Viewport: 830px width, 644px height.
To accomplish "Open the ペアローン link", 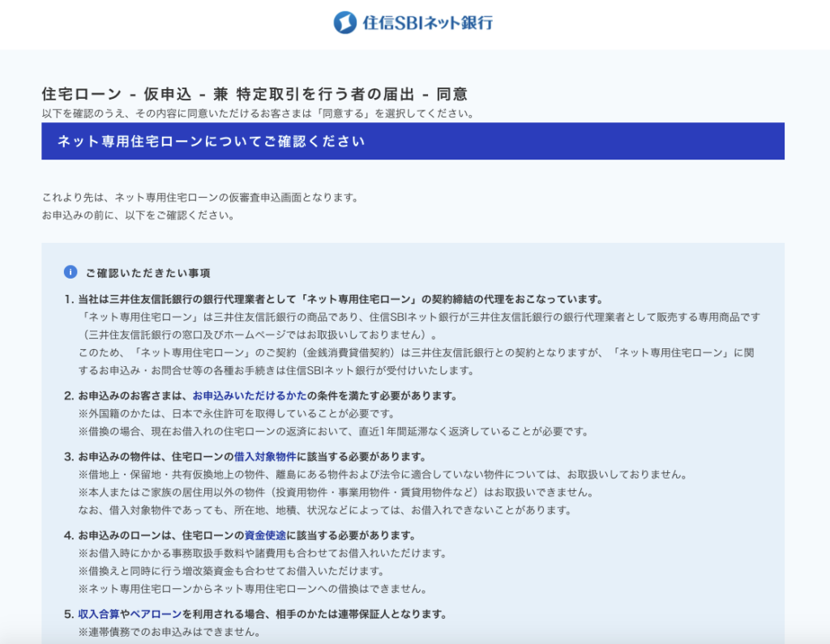I will click(x=156, y=614).
